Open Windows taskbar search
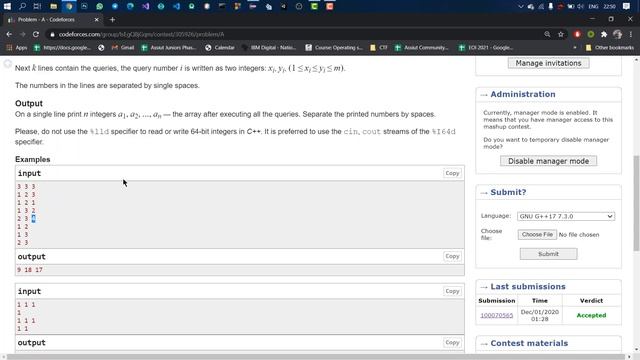Viewport: 640px width, 360px height. point(22,6)
